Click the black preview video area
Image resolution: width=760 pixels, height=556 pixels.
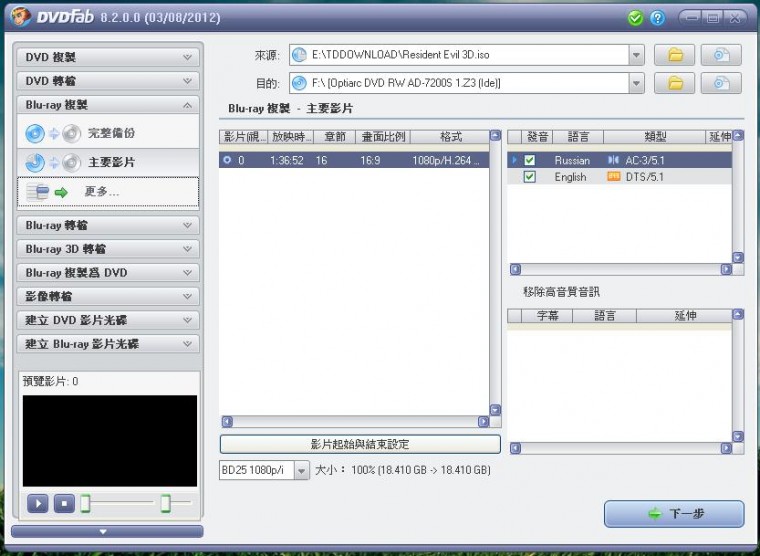pyautogui.click(x=110, y=441)
